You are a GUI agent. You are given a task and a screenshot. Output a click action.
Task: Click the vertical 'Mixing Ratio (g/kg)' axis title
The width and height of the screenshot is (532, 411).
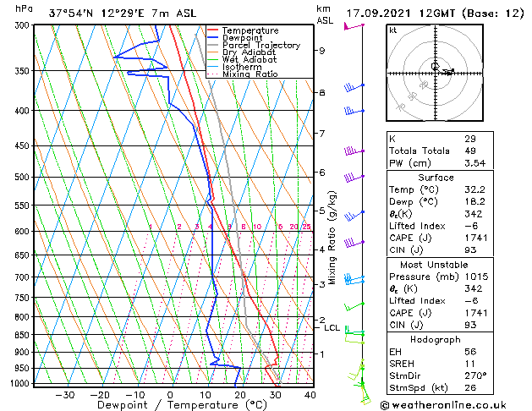332,238
